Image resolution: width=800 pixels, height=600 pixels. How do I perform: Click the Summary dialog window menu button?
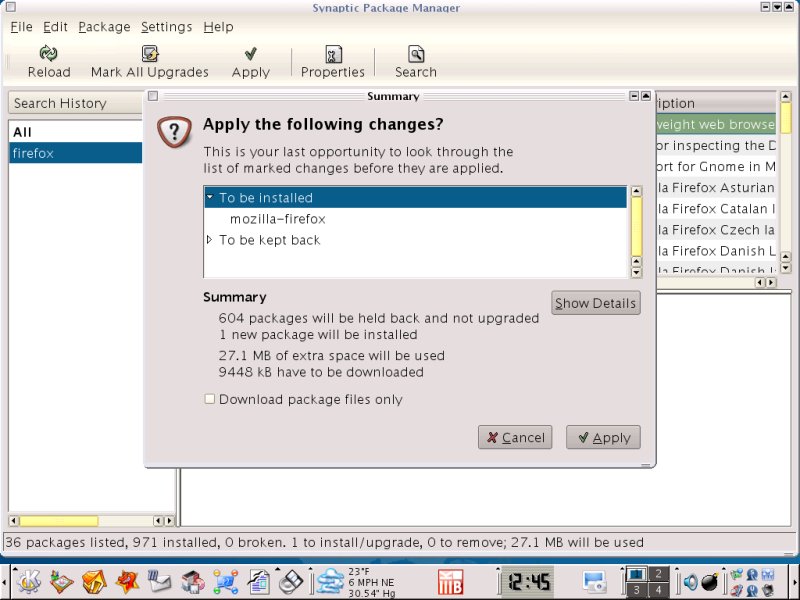153,96
